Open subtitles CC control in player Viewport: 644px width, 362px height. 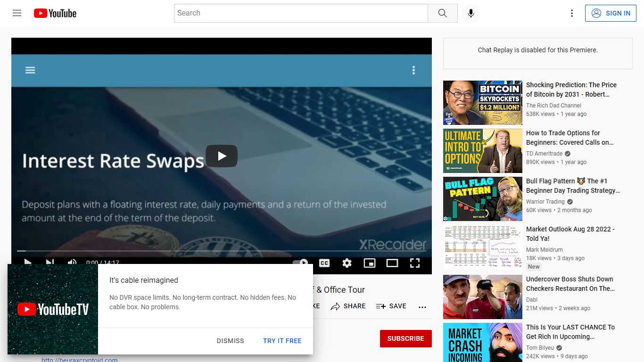tap(324, 263)
